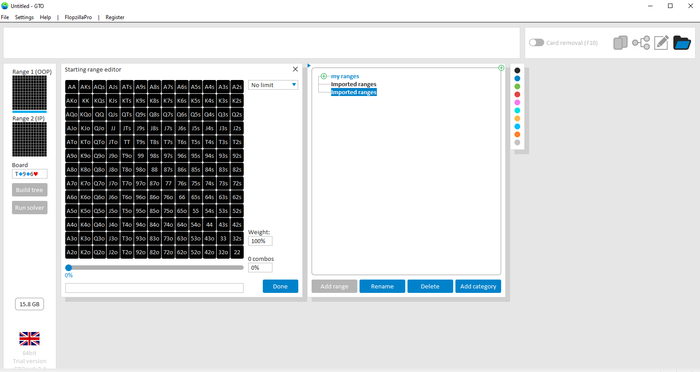Select the JJ hand cell

(113, 128)
